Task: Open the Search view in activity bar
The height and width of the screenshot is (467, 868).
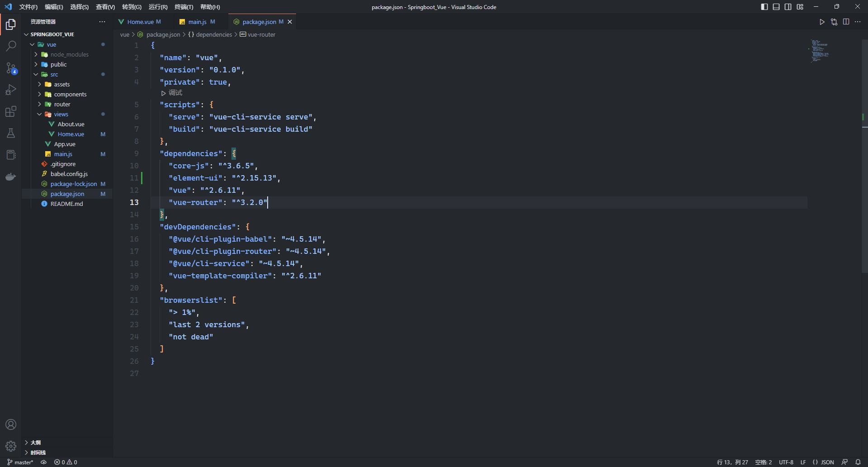Action: (11, 46)
